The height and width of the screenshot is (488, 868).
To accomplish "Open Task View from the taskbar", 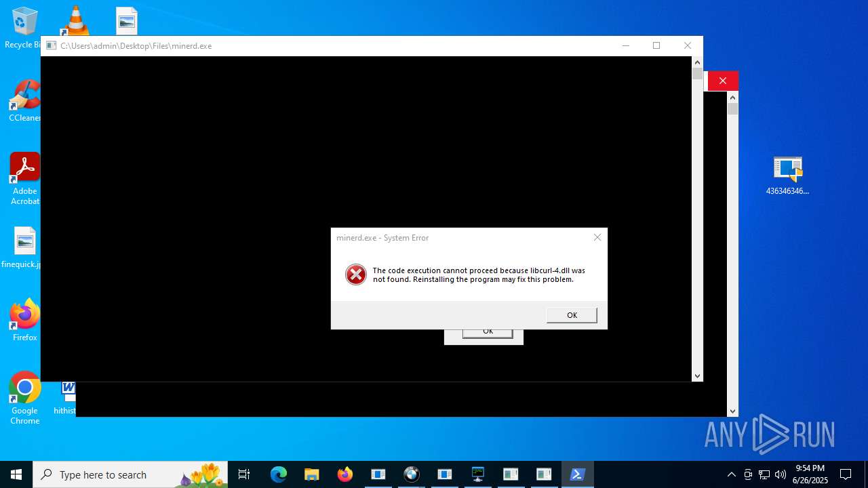I will 244,474.
